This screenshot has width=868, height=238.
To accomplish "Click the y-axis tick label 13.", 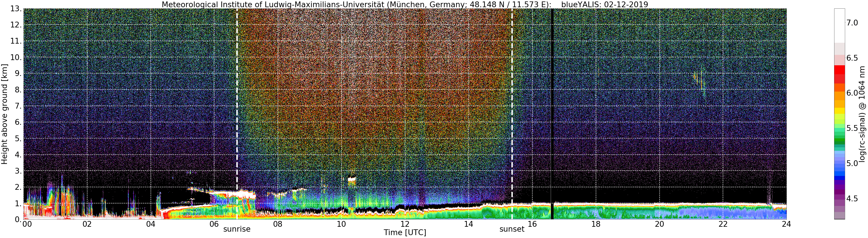I will coord(16,9).
